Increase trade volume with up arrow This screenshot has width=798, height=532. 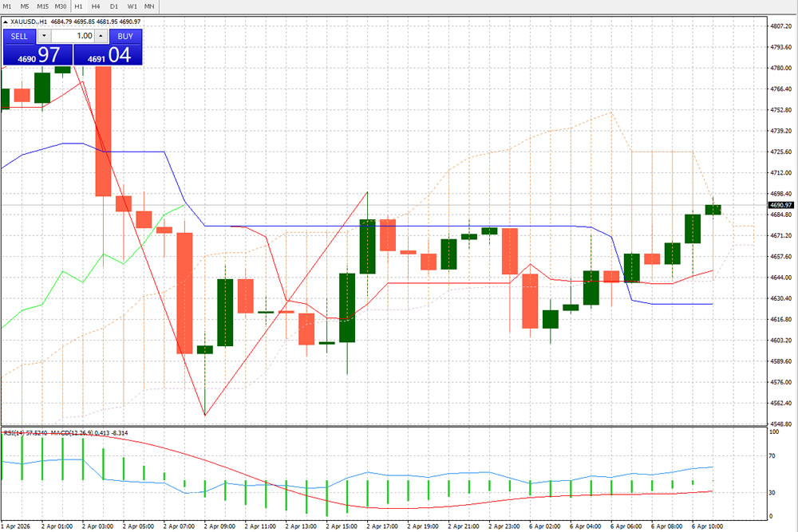point(101,36)
